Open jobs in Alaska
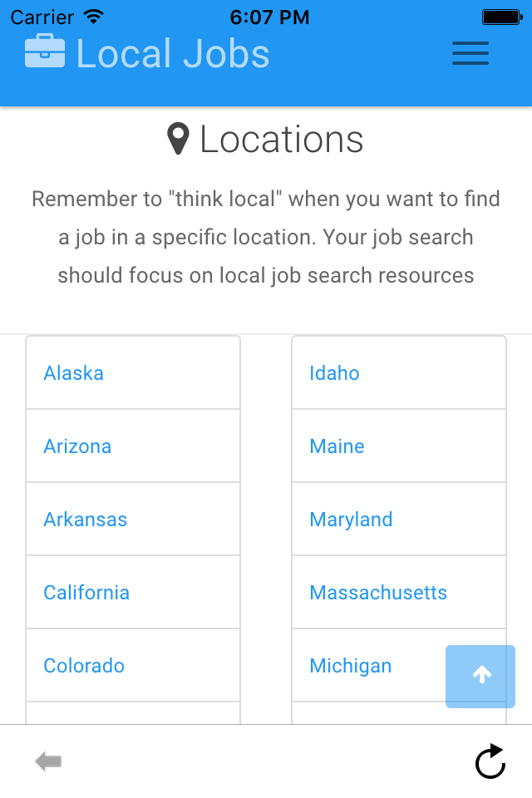The image size is (532, 798). [x=73, y=373]
